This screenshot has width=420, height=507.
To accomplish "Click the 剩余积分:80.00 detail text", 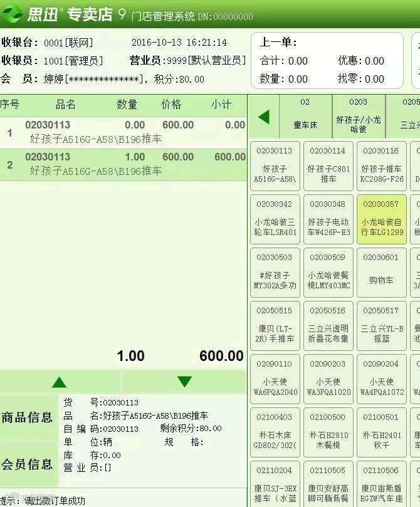I will click(191, 429).
